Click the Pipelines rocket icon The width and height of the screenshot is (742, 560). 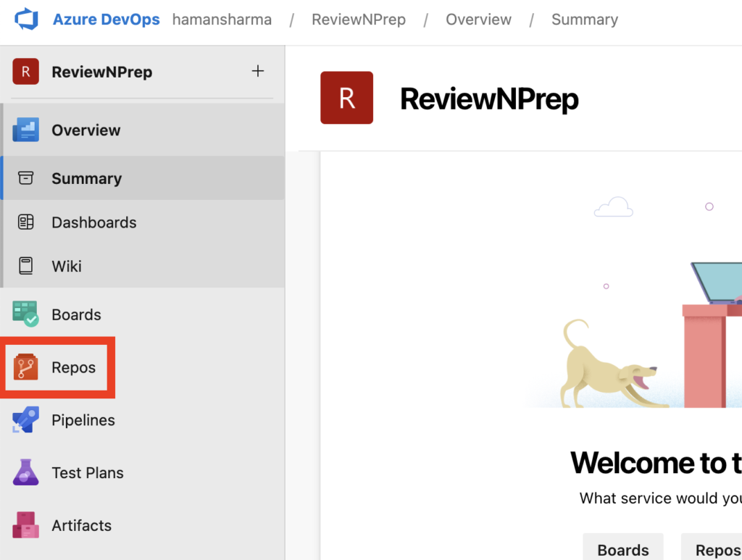tap(25, 419)
